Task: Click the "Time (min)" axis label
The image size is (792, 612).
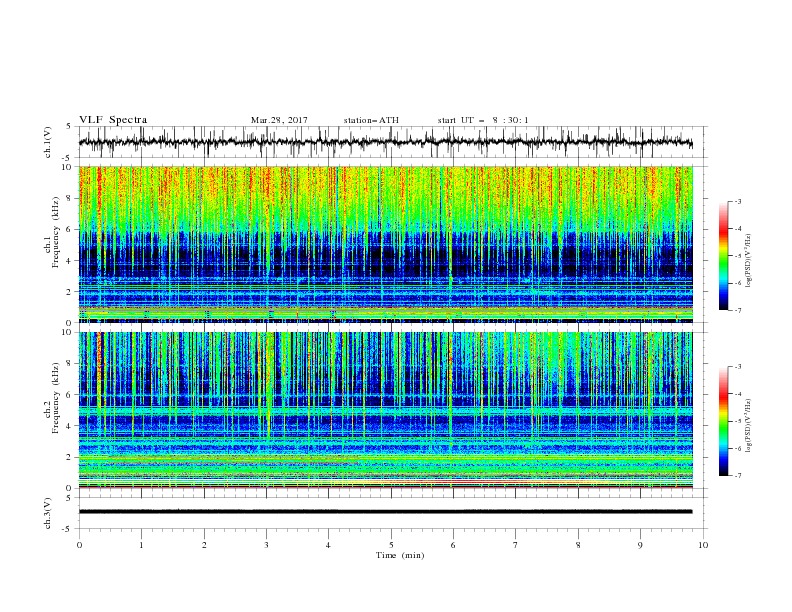Action: [x=400, y=555]
